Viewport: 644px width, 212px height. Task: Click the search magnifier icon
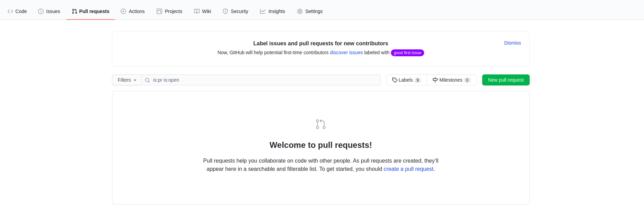147,80
